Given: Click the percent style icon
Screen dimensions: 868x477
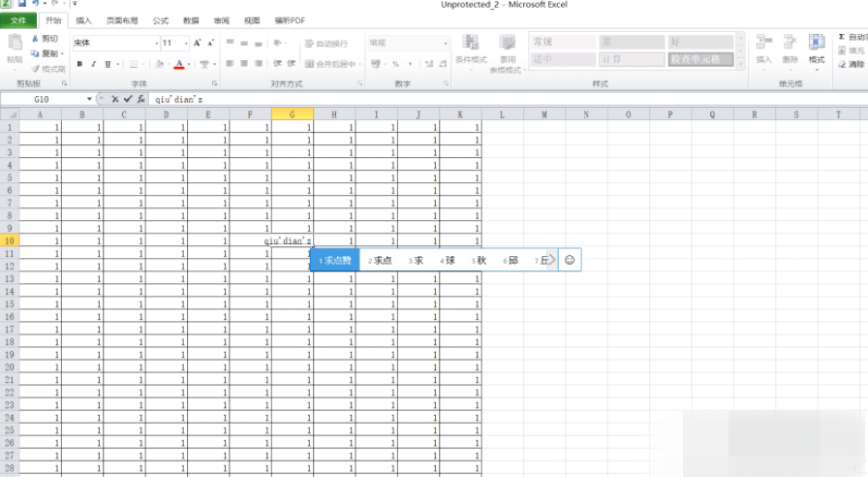Looking at the screenshot, I should coord(396,64).
